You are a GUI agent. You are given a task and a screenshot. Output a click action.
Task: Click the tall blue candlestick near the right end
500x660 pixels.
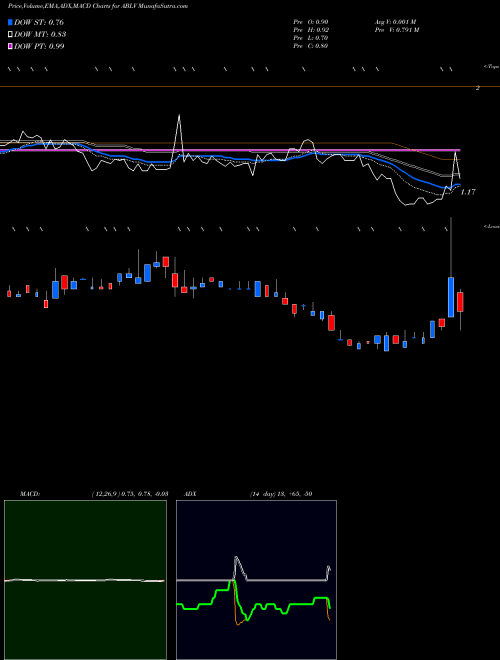451,297
